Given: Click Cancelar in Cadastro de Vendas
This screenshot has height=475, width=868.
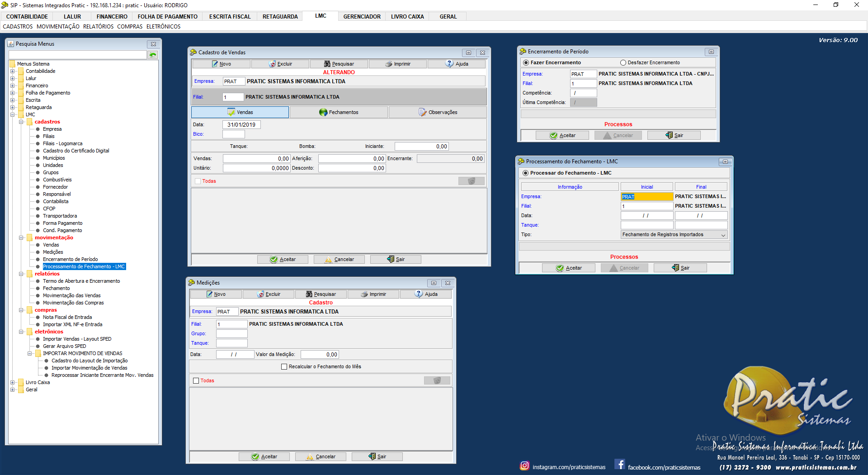Looking at the screenshot, I should click(x=340, y=259).
